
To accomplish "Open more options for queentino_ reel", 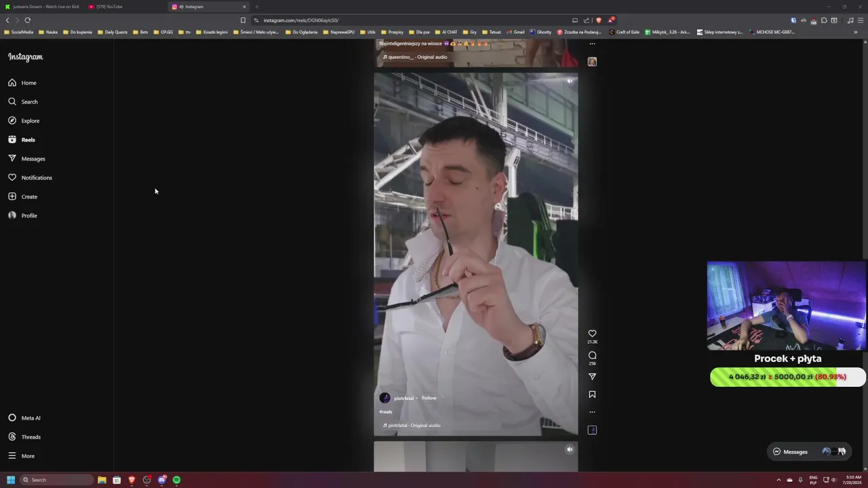I will pos(592,43).
